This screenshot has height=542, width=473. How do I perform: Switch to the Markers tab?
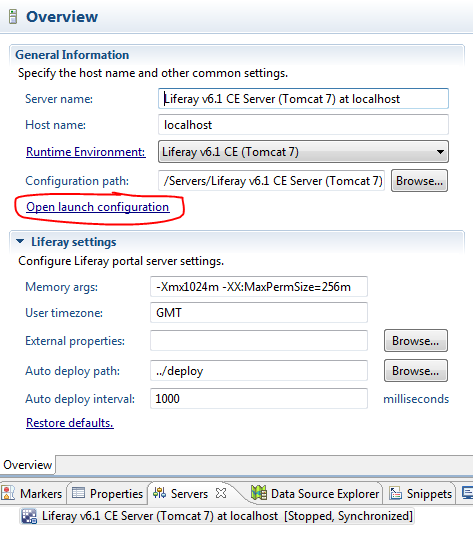pyautogui.click(x=34, y=494)
